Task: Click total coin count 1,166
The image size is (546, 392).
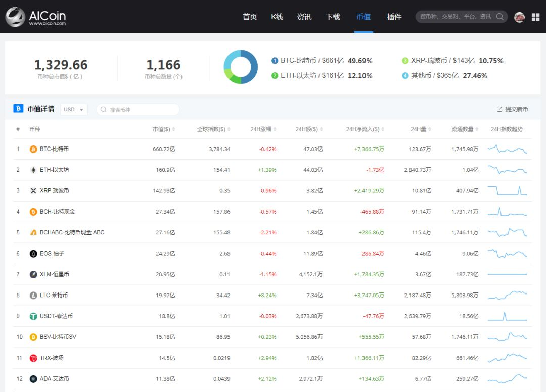Action: coord(163,65)
